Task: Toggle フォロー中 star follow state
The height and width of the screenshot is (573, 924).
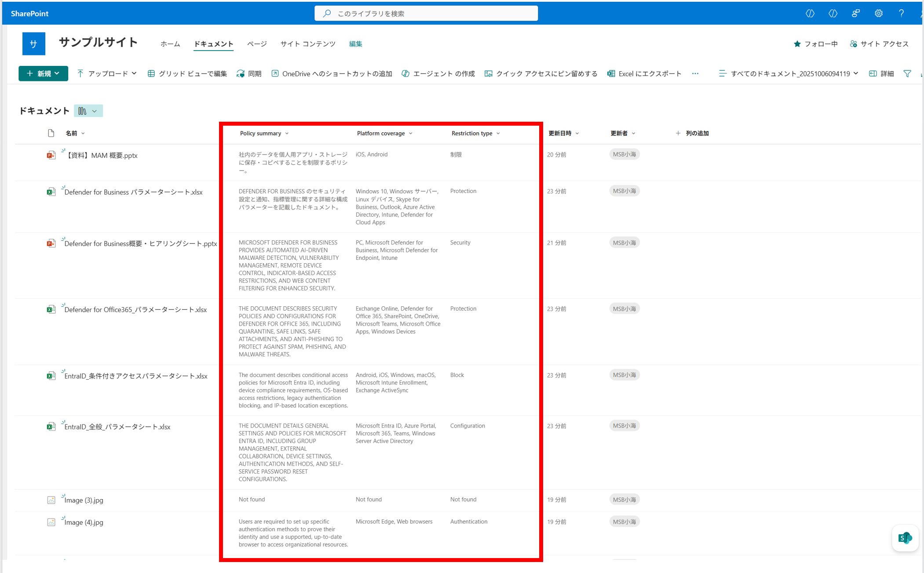Action: [x=797, y=44]
